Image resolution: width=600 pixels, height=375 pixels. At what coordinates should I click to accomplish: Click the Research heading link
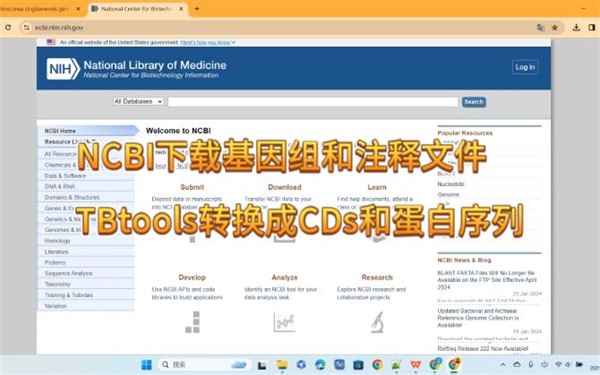point(377,277)
